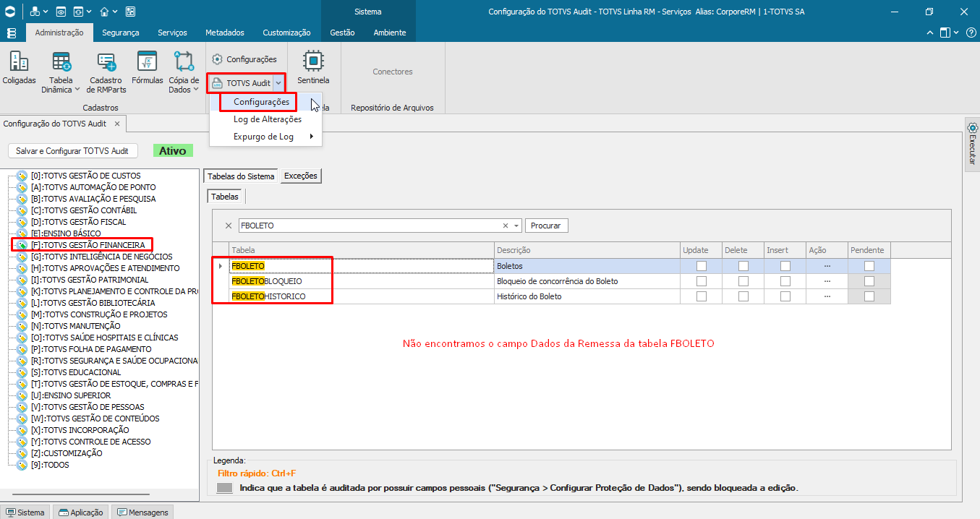Screen dimensions: 980x519
Task: Click the ribbon layout icon at top right
Action: (x=945, y=33)
